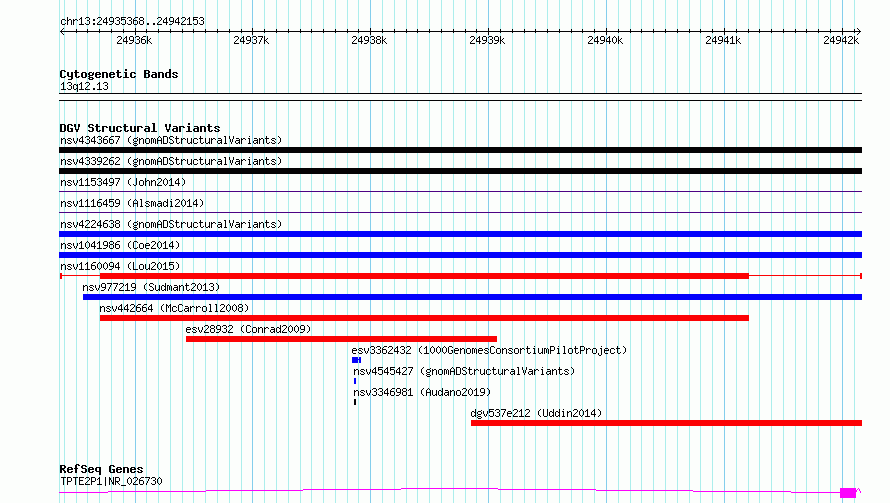
Task: Click the nsv4339262 black variant bar
Action: point(460,171)
